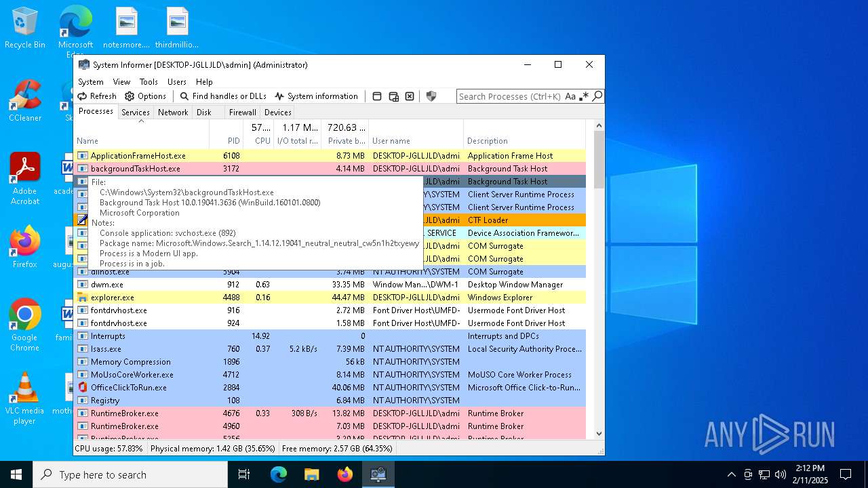Sort by I/O total rate column
868x488 pixels.
[298, 134]
